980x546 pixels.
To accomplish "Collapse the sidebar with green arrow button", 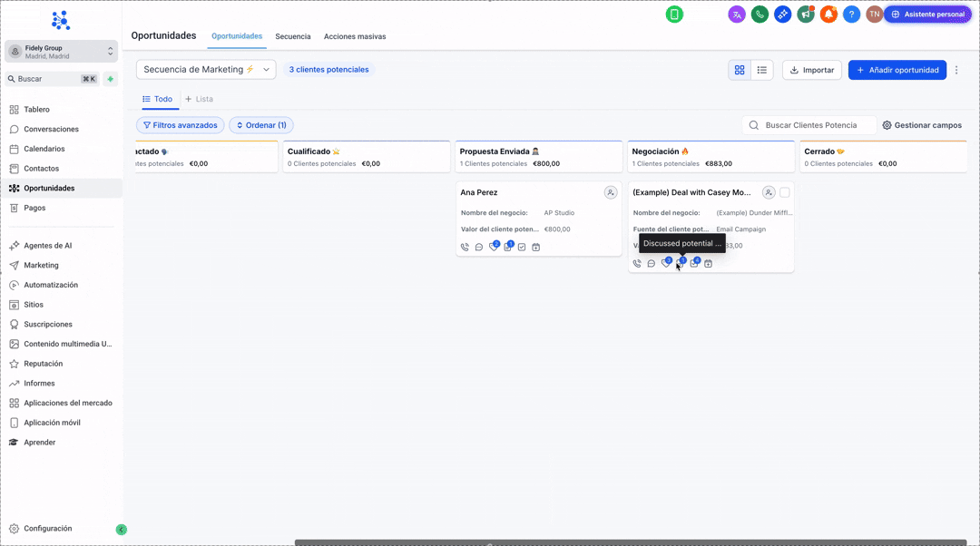I will [x=122, y=530].
